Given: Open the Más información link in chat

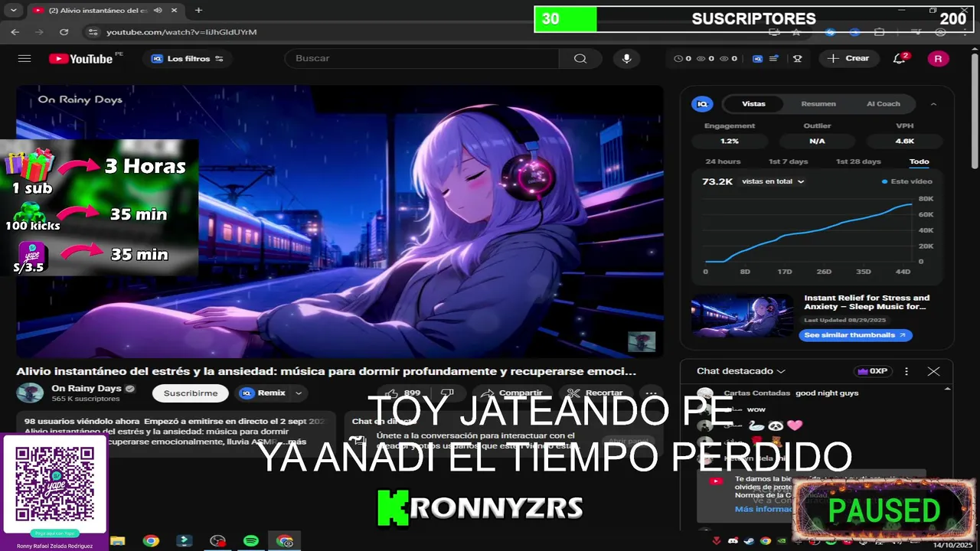Looking at the screenshot, I should [x=763, y=509].
